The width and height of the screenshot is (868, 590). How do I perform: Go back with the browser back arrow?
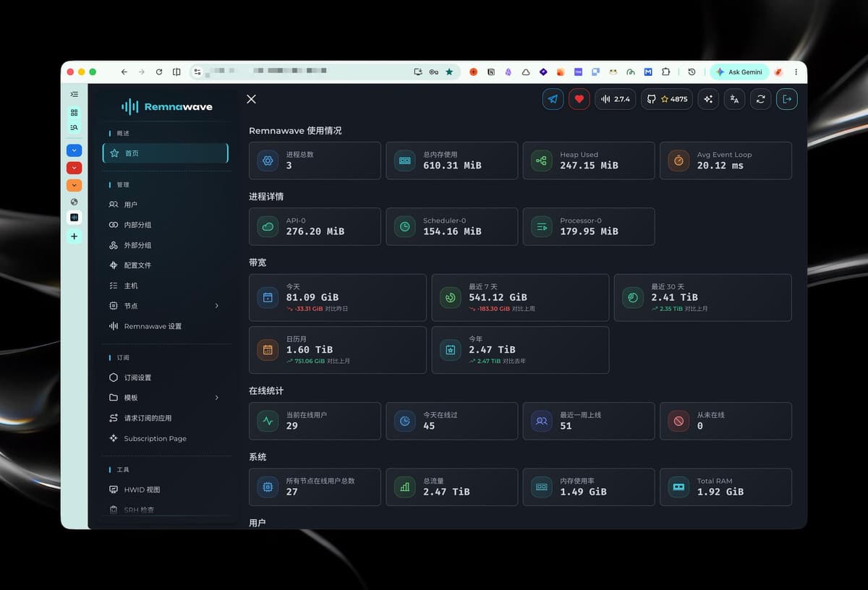click(124, 72)
